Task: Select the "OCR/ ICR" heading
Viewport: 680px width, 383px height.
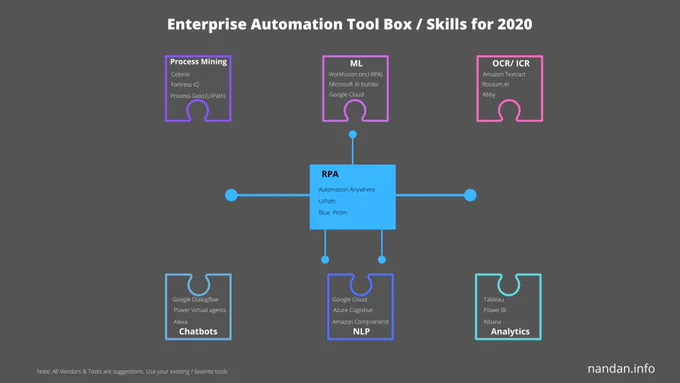Action: 510,63
